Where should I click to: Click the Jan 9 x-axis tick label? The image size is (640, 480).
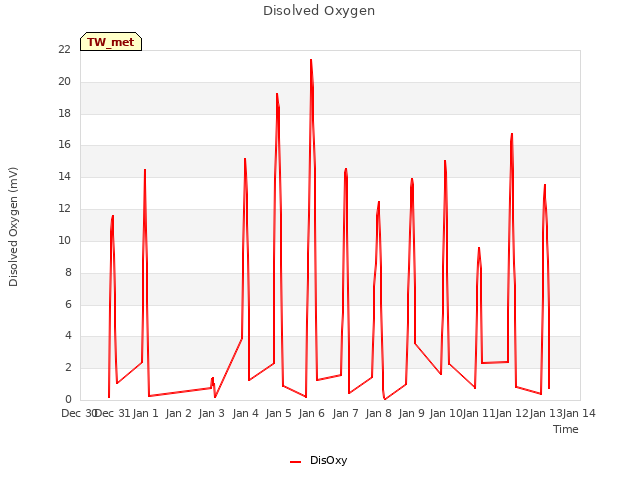[x=411, y=413]
